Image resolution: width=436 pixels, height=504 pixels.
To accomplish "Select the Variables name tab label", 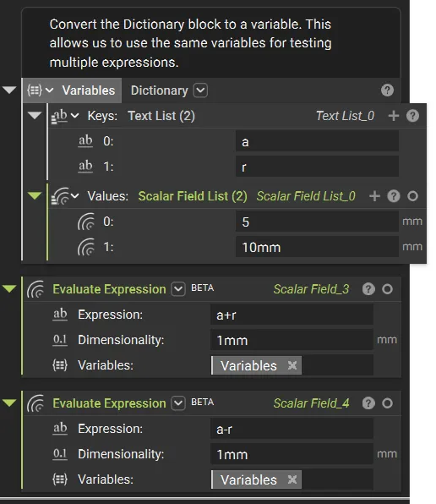I will 88,90.
